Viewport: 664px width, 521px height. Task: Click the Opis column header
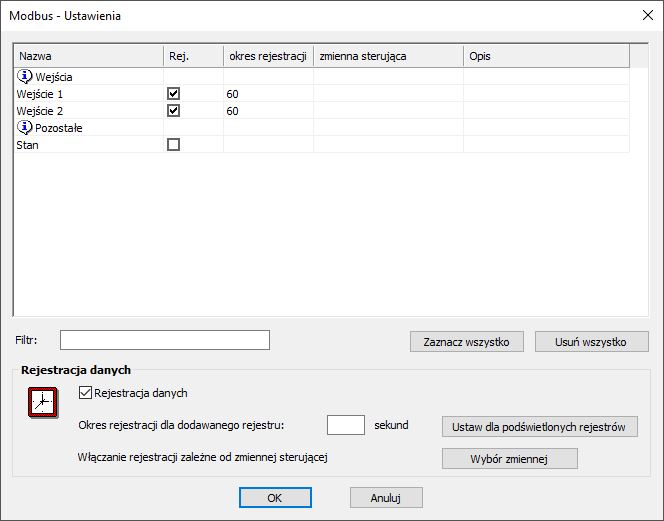point(546,56)
